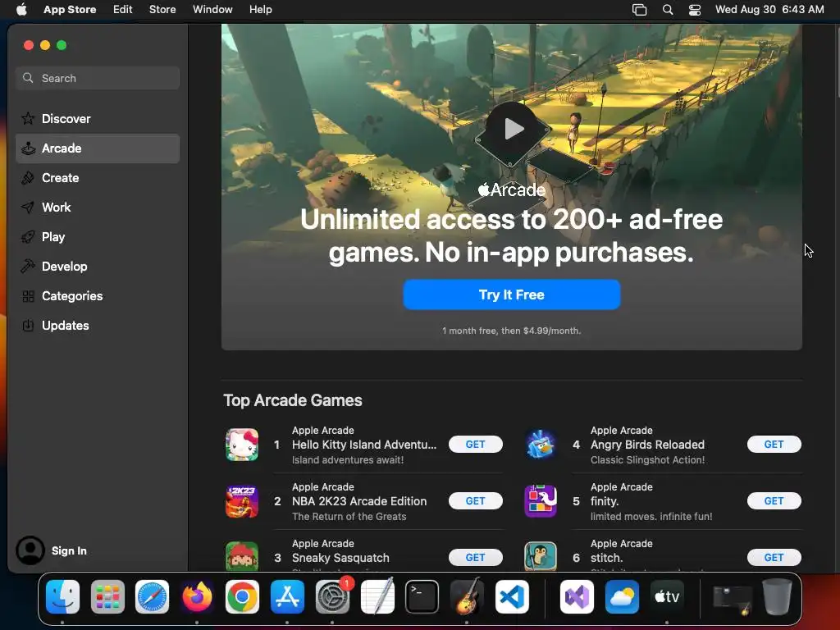Launch Visual Studio from the Dock

pyautogui.click(x=577, y=597)
